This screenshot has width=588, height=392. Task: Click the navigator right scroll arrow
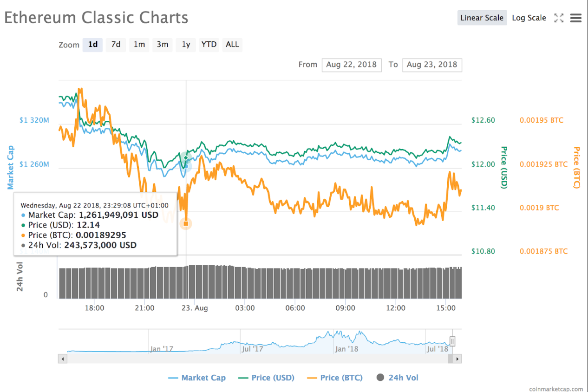tap(457, 359)
